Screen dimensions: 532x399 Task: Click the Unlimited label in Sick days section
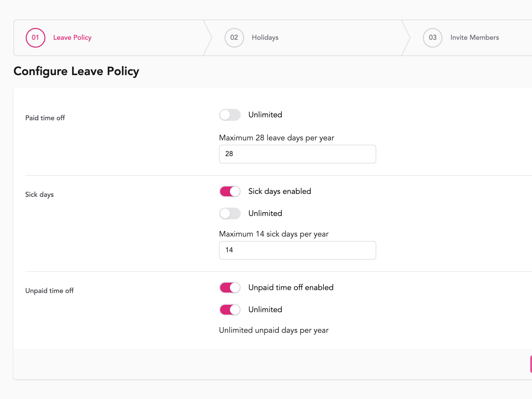pyautogui.click(x=265, y=214)
